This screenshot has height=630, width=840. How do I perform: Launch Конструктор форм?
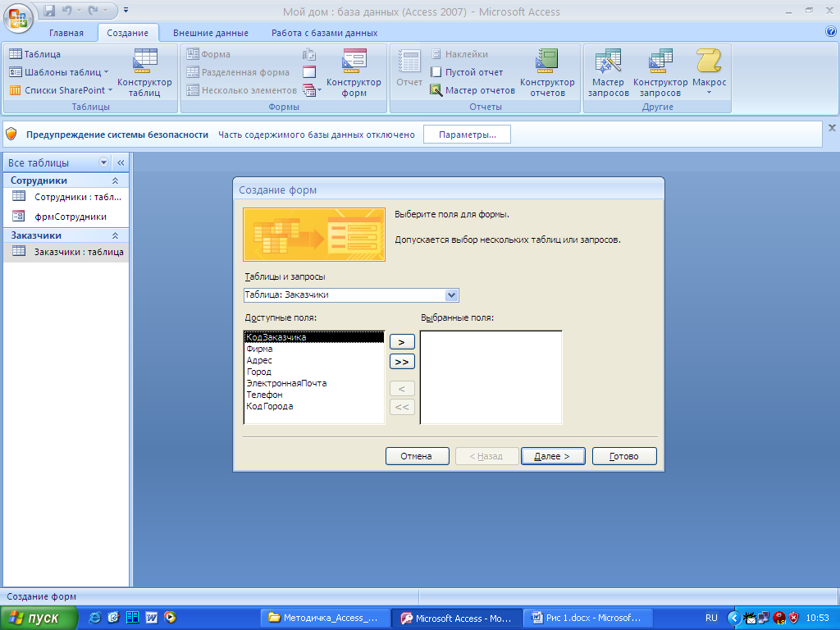pos(354,72)
